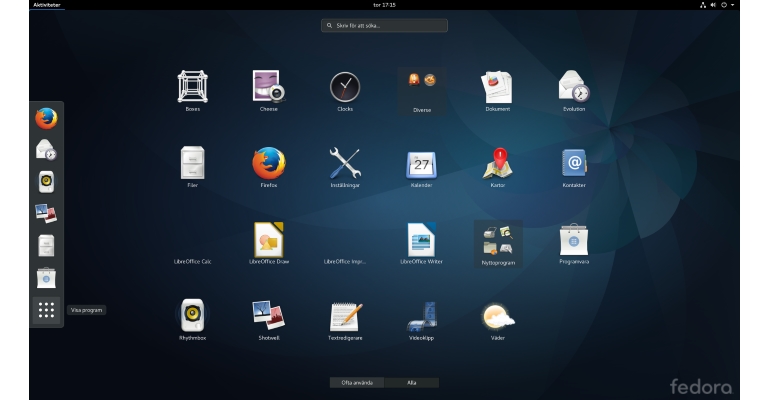
Task: Expand the Nyttoprogram utilities folder
Action: 498,244
